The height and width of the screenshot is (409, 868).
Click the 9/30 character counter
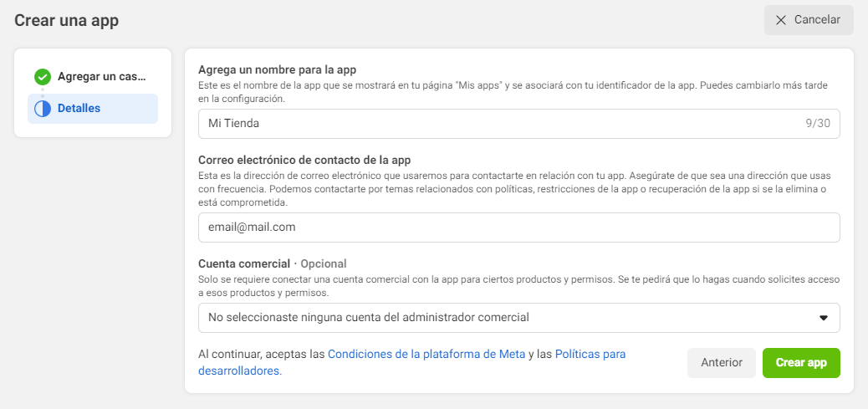(818, 124)
